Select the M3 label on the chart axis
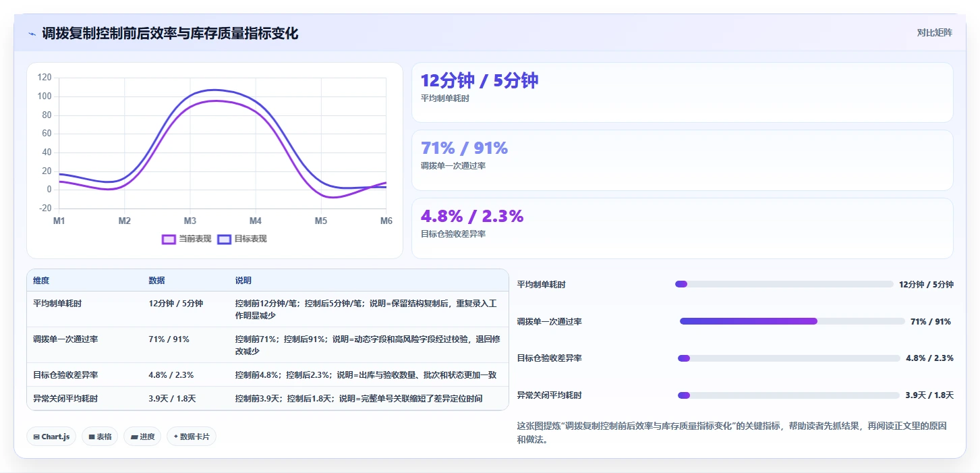This screenshot has height=473, width=980. (x=190, y=221)
